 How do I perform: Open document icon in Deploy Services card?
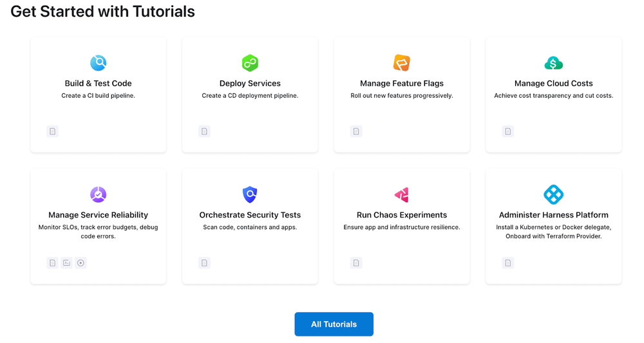[x=204, y=131]
